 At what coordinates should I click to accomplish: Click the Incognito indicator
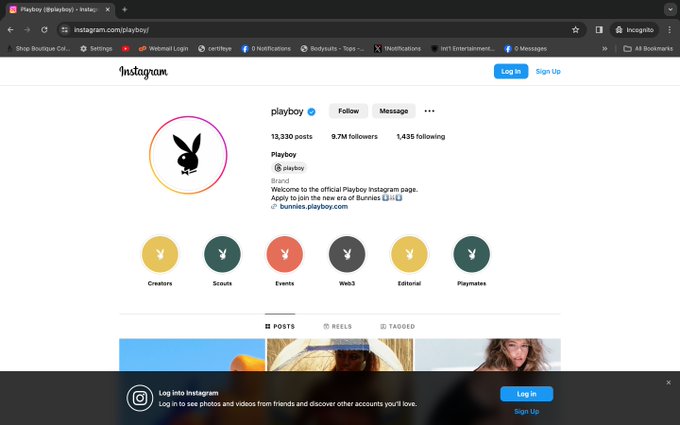pyautogui.click(x=634, y=30)
